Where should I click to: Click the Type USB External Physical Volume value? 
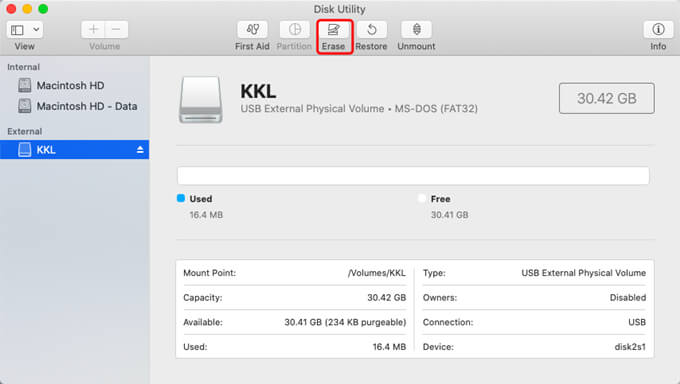point(583,273)
